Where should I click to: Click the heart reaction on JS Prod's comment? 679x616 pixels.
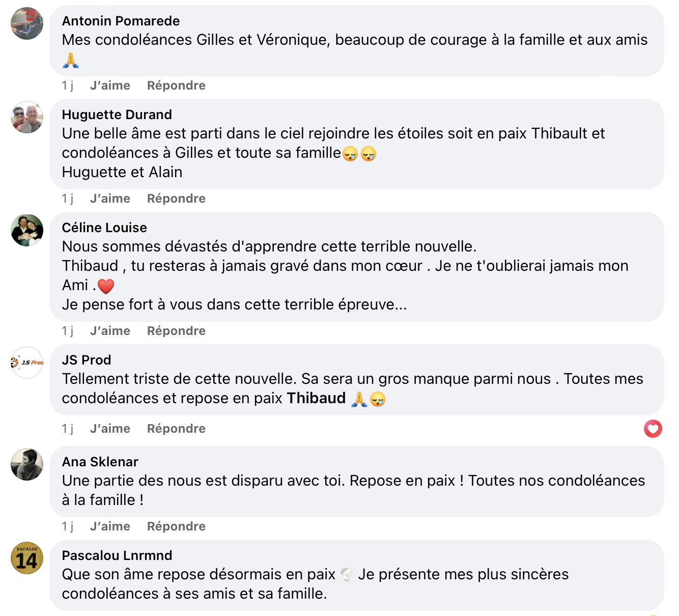(653, 429)
